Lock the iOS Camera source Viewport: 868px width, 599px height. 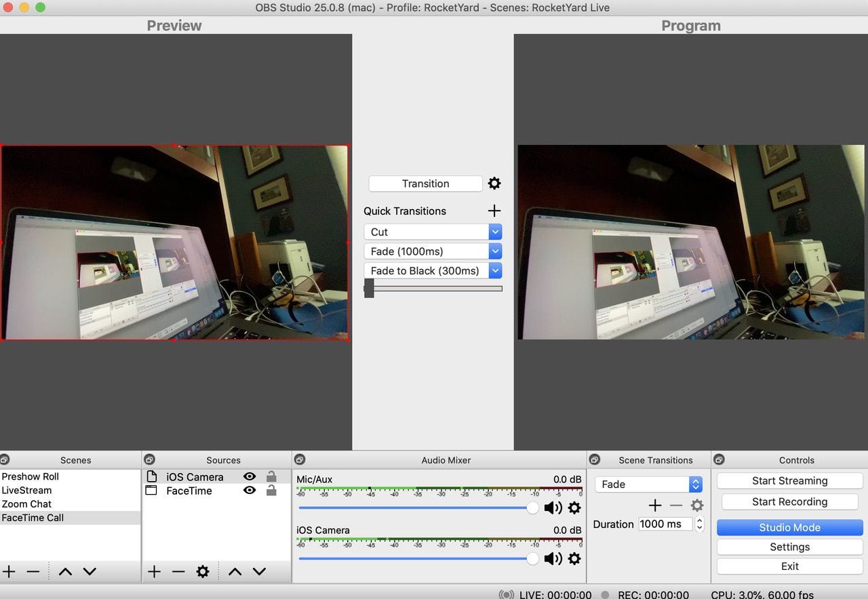click(x=271, y=477)
